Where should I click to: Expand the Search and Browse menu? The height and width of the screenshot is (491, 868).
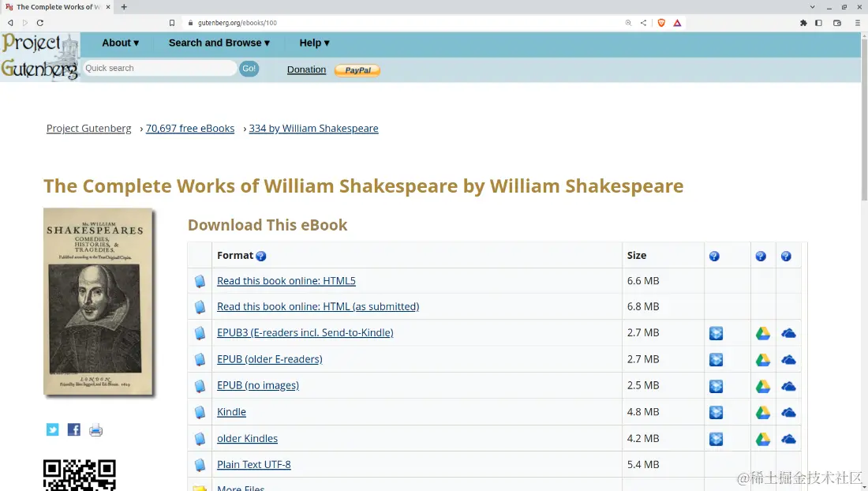point(219,43)
